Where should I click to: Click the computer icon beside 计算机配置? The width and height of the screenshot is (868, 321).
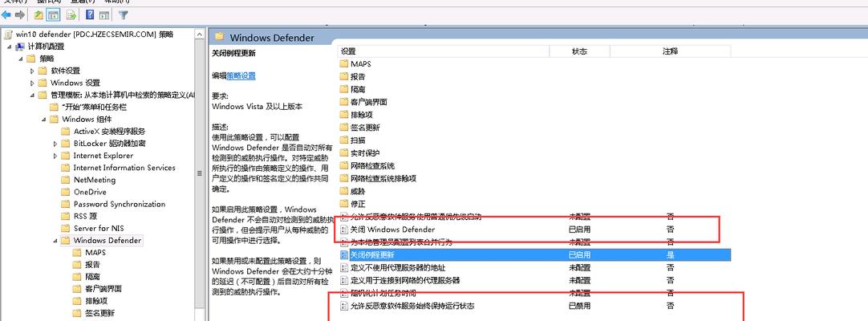tap(20, 47)
